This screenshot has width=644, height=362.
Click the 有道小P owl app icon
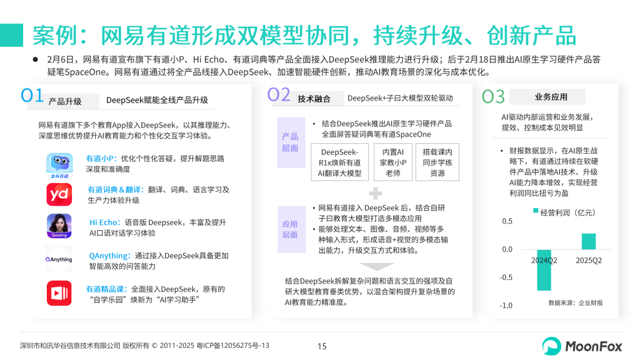[59, 166]
